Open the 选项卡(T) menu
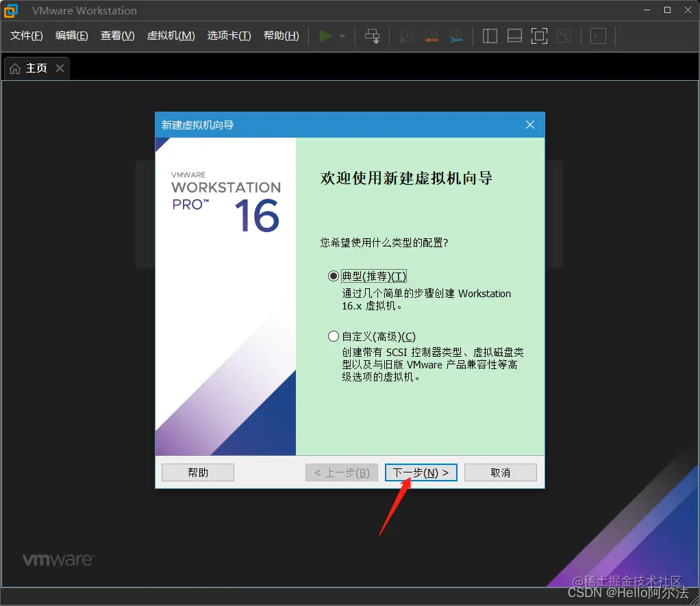This screenshot has width=700, height=606. [229, 36]
